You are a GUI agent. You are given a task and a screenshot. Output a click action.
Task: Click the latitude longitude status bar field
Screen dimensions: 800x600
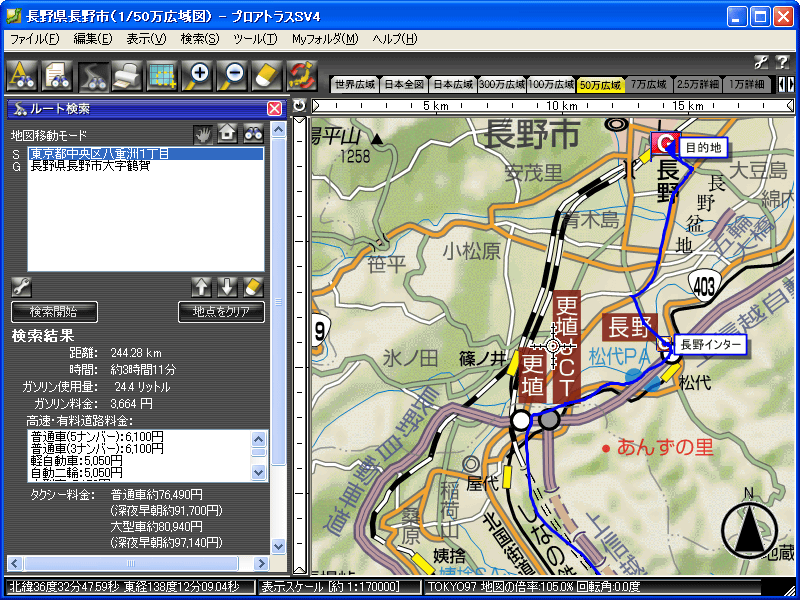(x=130, y=587)
